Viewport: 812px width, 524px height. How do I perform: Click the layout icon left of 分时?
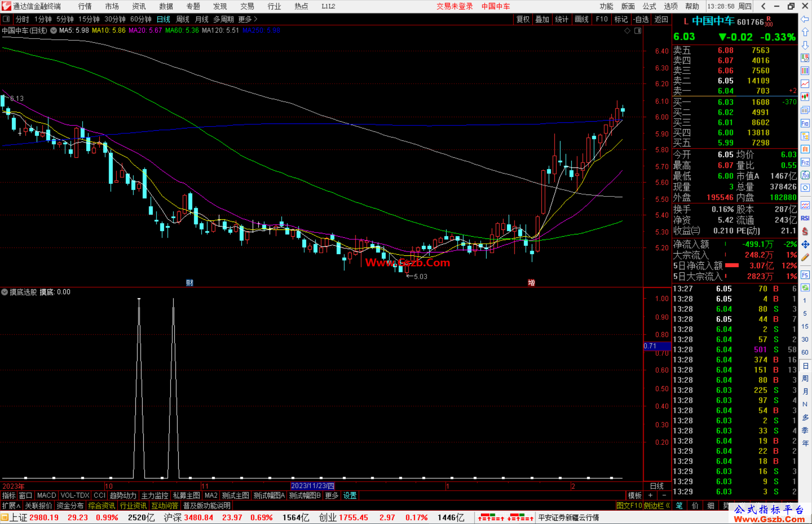click(x=6, y=19)
